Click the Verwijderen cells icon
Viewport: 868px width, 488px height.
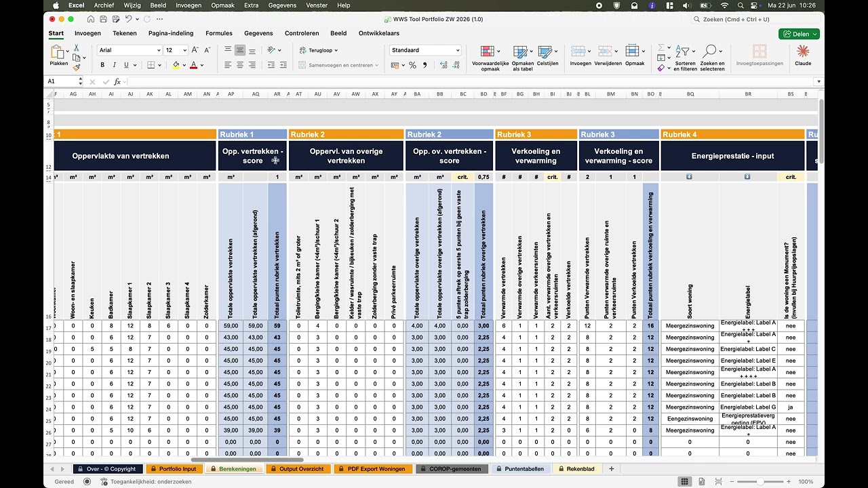click(x=605, y=52)
